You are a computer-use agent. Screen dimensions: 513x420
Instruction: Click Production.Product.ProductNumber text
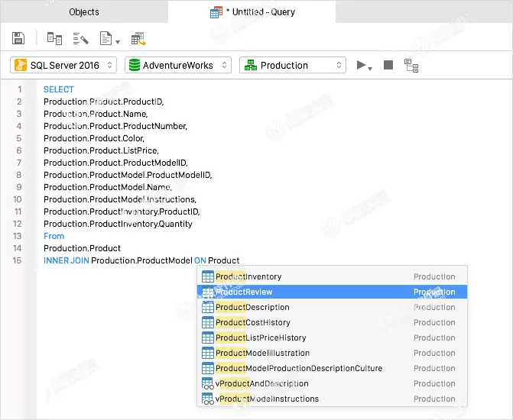[115, 126]
